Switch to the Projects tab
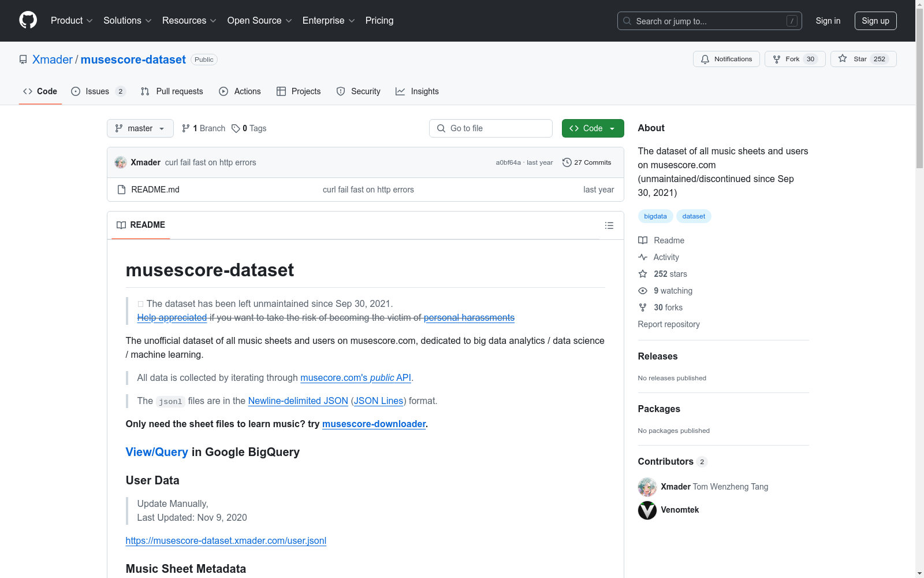924x578 pixels. pyautogui.click(x=299, y=91)
